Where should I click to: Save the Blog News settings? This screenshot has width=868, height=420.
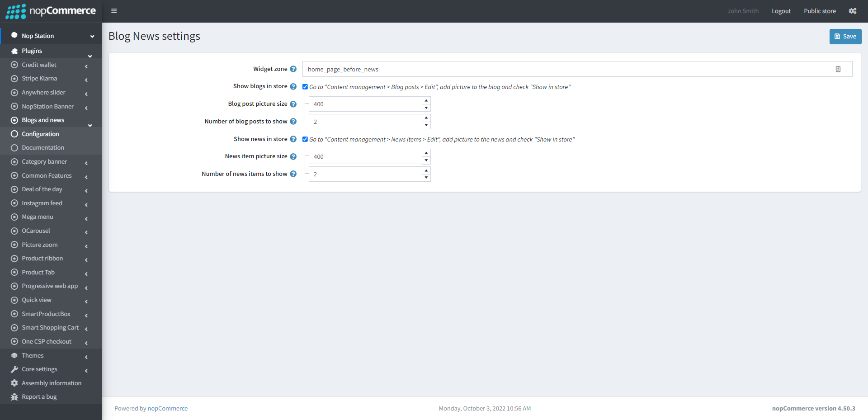click(x=845, y=37)
